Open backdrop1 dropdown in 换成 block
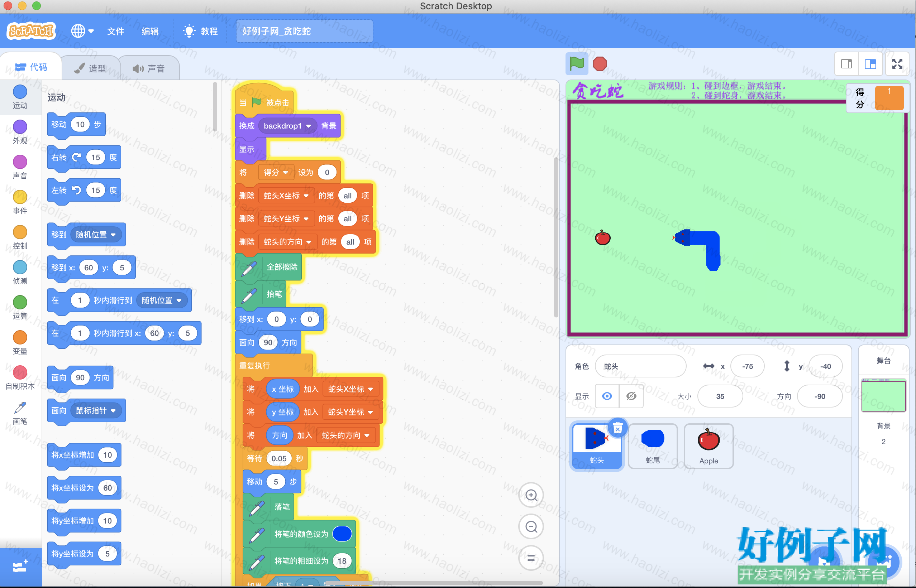Screen dimensions: 916x588 [288, 126]
